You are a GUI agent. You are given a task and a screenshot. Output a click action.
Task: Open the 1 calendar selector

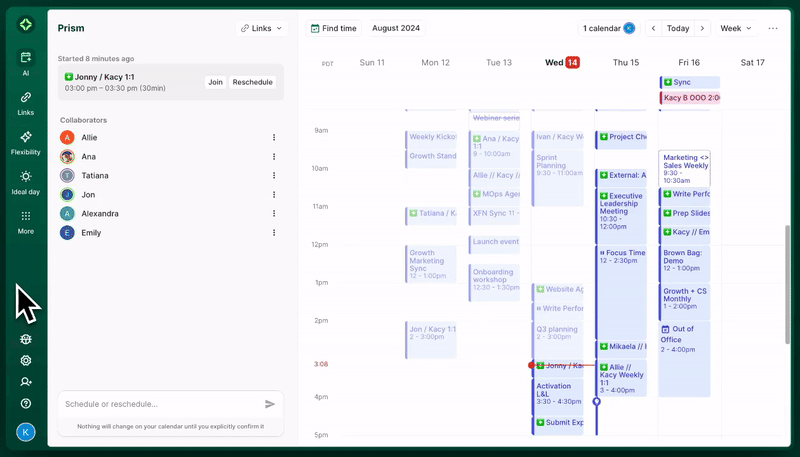608,28
